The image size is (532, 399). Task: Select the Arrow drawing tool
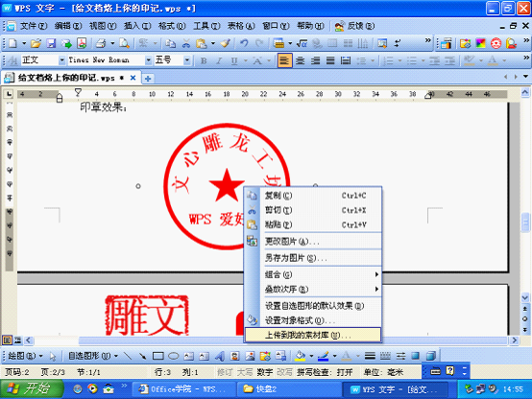tap(142, 356)
